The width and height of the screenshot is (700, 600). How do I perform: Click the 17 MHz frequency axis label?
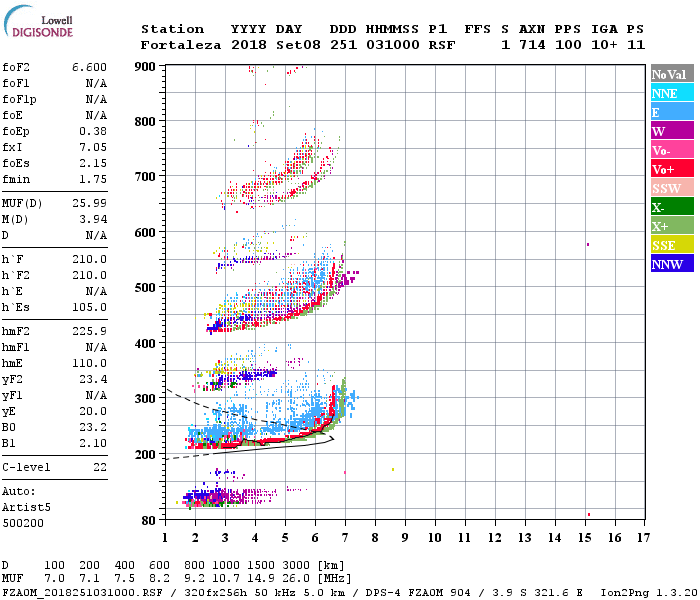pyautogui.click(x=644, y=538)
